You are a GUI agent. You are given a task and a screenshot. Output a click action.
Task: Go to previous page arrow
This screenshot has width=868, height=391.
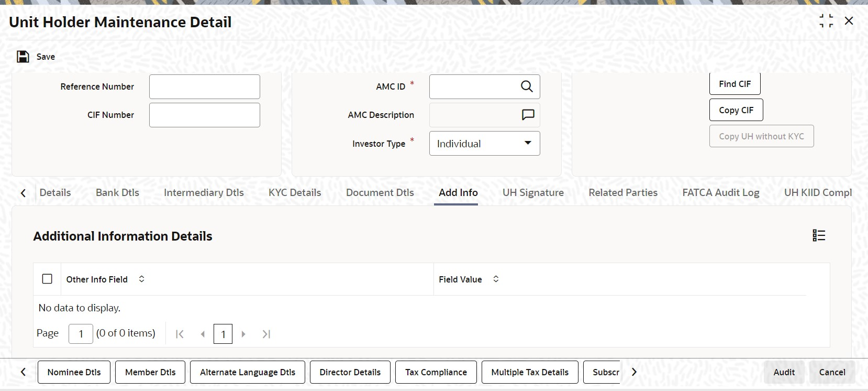(203, 334)
